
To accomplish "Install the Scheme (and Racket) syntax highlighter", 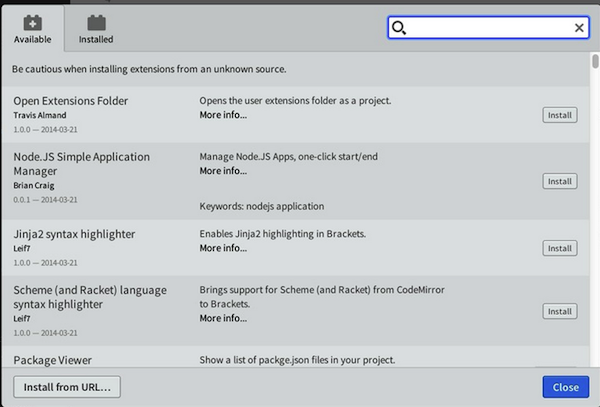I will (559, 311).
